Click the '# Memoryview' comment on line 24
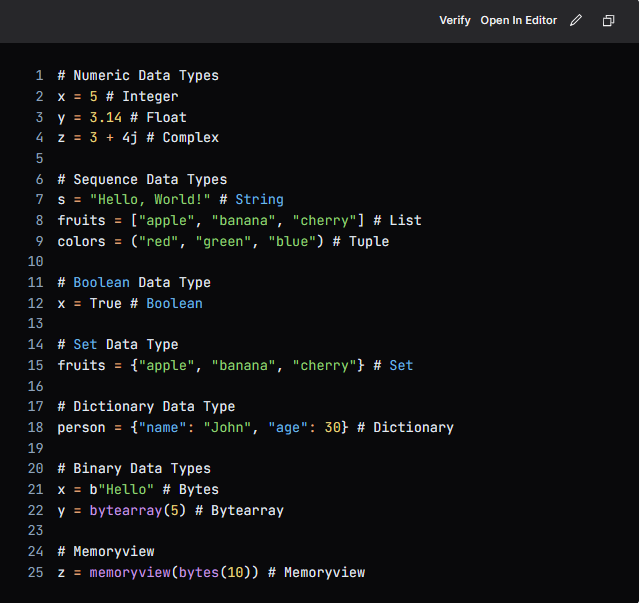Image resolution: width=640 pixels, height=603 pixels. pos(106,552)
